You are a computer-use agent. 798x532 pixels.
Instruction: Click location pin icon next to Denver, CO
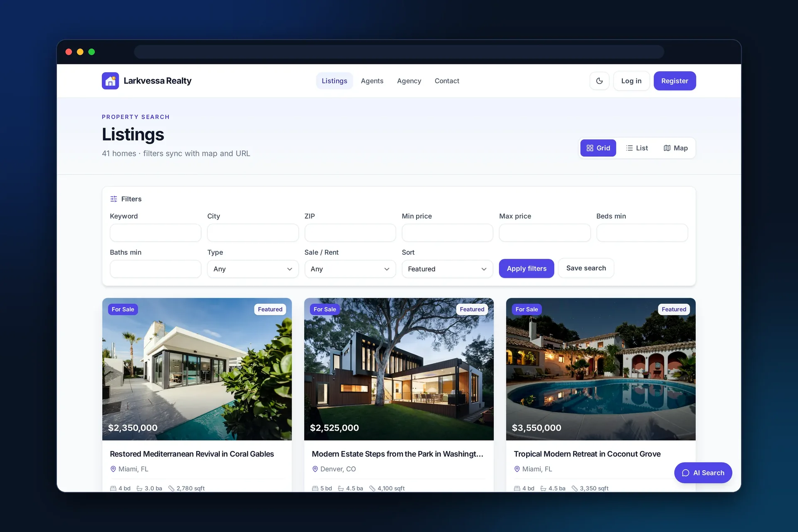click(x=315, y=469)
